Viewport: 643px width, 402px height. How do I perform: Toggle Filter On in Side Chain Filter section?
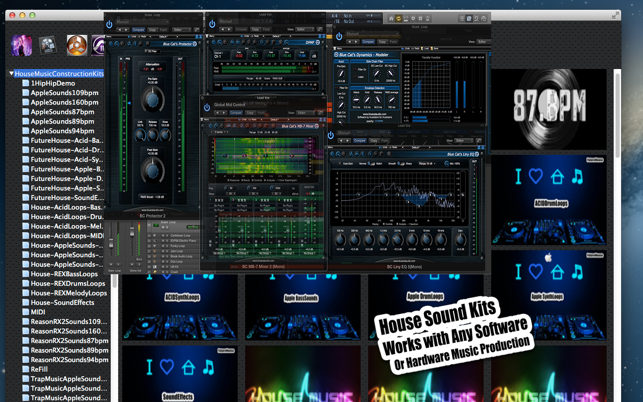(359, 70)
